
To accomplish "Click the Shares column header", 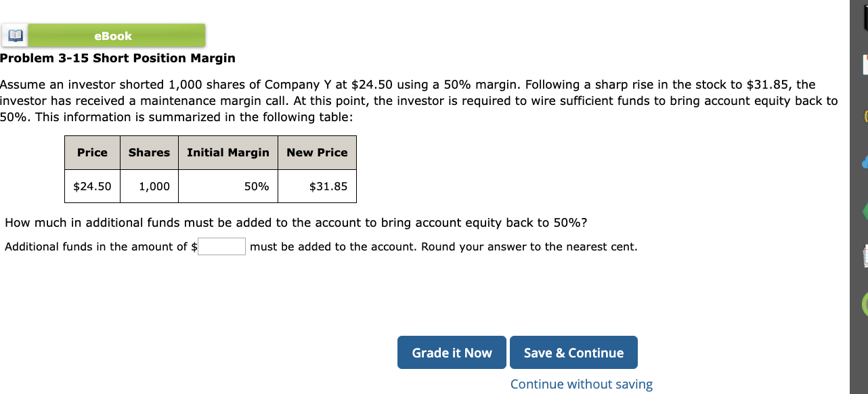I will tap(148, 152).
